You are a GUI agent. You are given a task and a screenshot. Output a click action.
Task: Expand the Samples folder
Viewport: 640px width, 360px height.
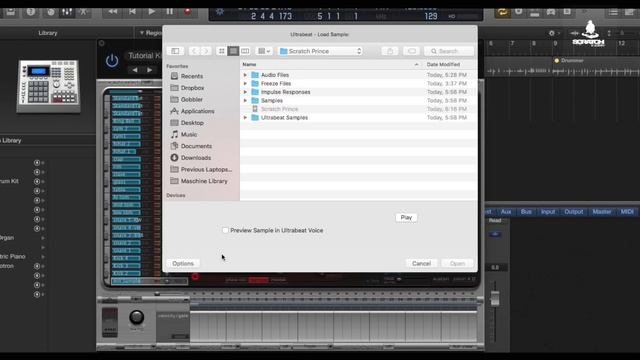coord(245,100)
